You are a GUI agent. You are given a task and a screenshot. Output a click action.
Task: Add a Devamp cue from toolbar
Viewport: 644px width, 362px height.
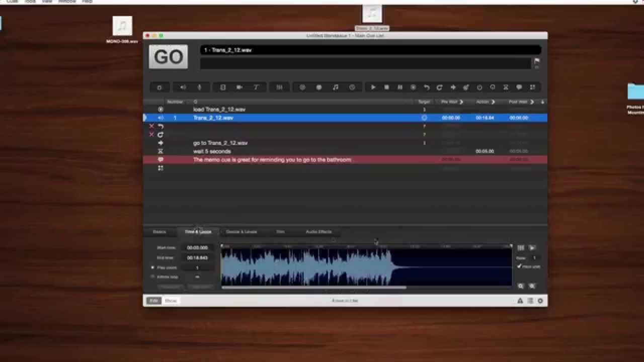pos(439,87)
